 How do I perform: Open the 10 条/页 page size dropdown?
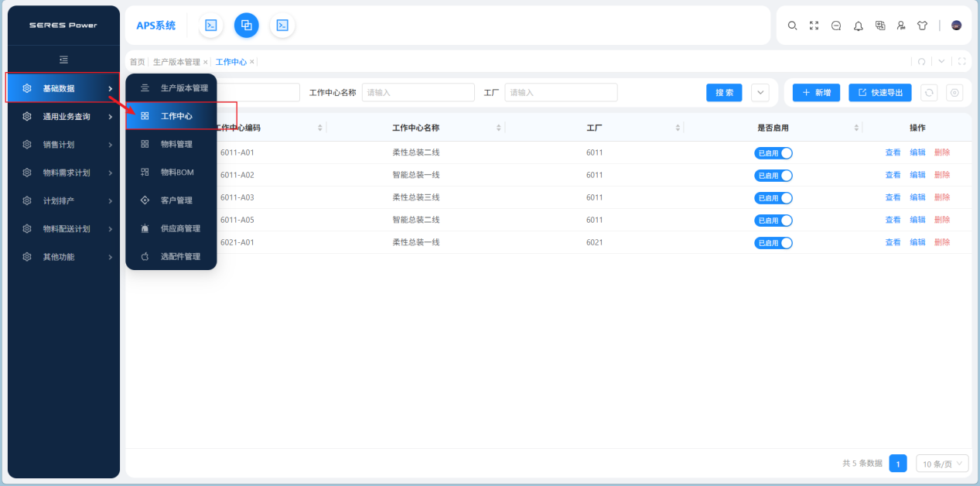pyautogui.click(x=942, y=464)
